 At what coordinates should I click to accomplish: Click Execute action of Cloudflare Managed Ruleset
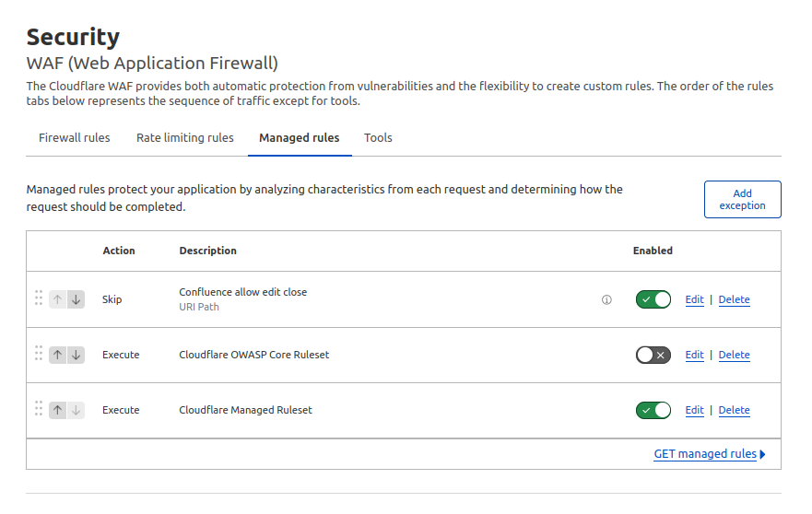point(121,410)
